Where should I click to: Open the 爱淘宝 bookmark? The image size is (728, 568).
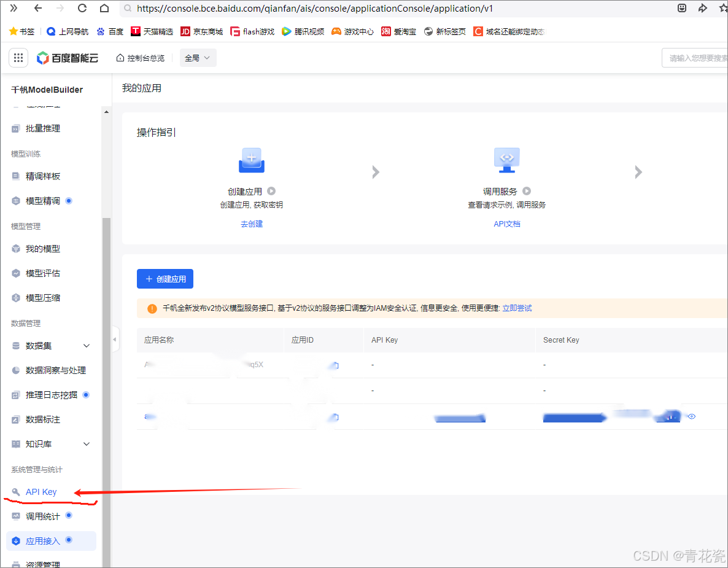pyautogui.click(x=399, y=31)
